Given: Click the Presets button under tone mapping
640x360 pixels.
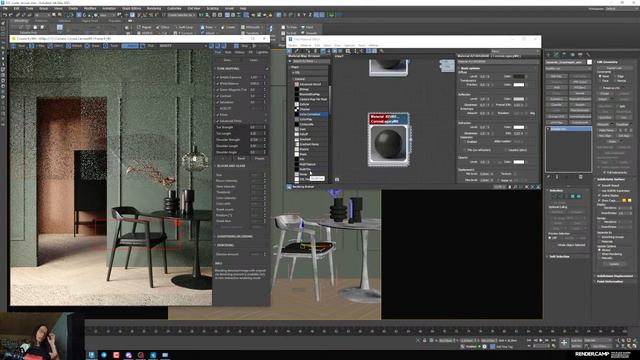Looking at the screenshot, I should point(260,158).
